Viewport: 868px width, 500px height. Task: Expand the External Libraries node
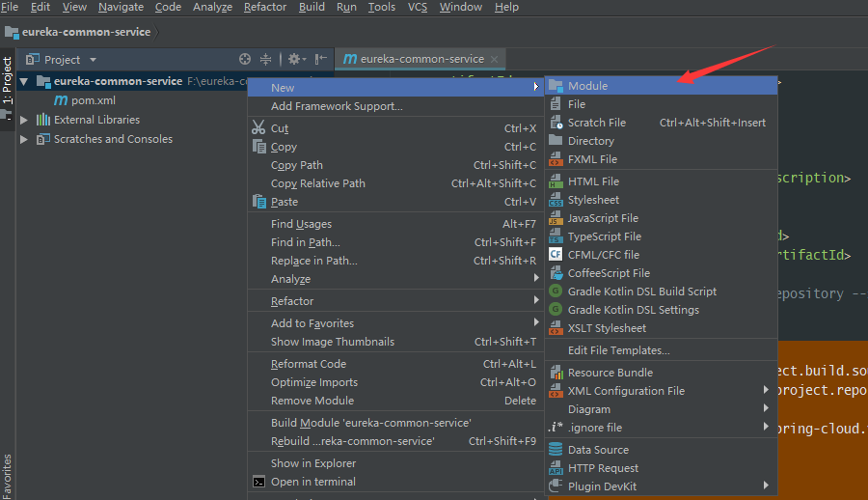click(24, 120)
